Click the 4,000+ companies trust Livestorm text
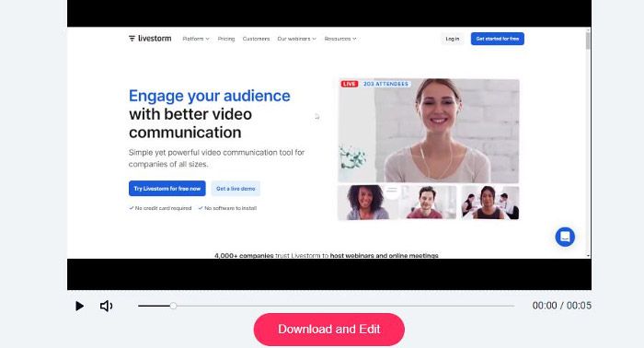Viewport: 644px width, 348px height. click(x=326, y=255)
